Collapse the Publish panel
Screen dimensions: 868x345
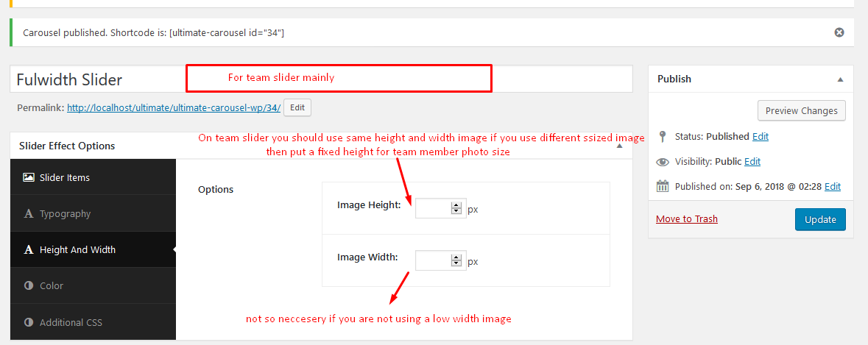tap(840, 79)
